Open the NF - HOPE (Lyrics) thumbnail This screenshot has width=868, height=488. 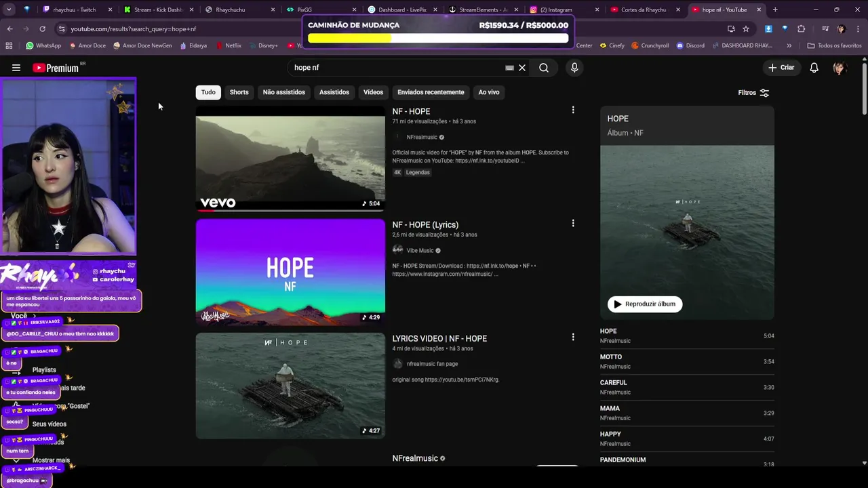290,272
